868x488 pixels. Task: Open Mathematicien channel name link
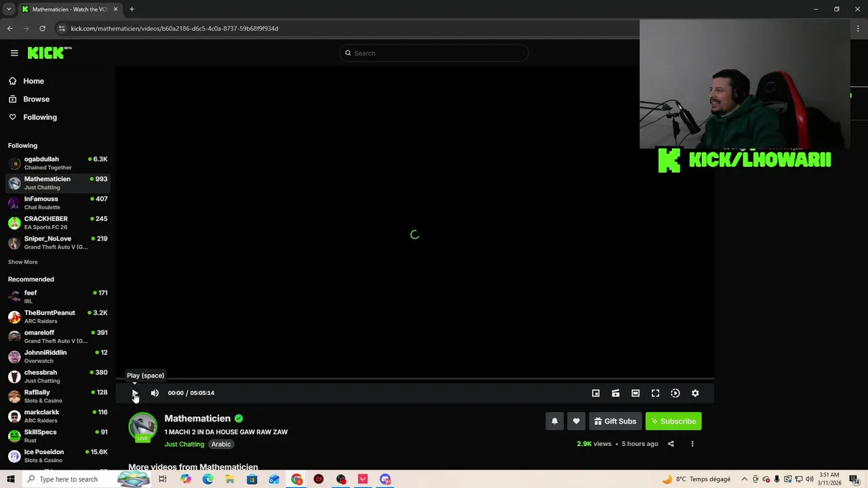click(x=197, y=418)
